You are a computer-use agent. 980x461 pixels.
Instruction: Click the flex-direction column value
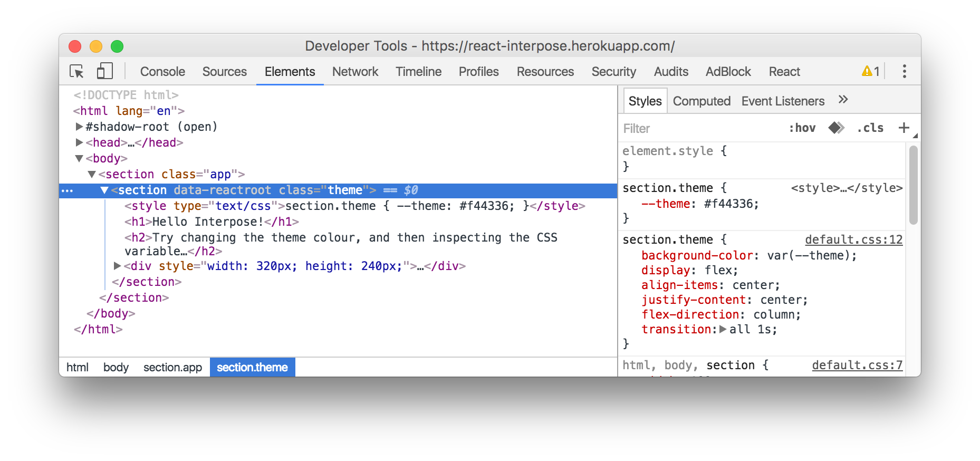774,314
